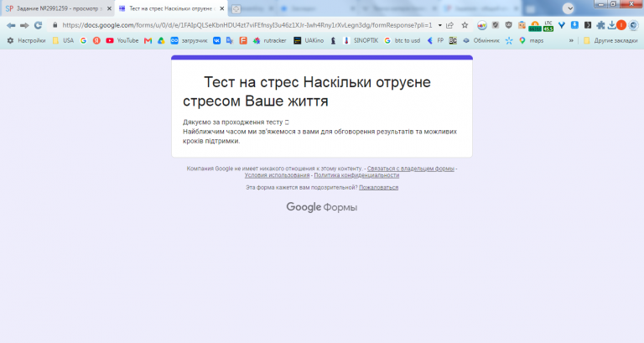Open the Google Translate bookmark icon

point(230,40)
